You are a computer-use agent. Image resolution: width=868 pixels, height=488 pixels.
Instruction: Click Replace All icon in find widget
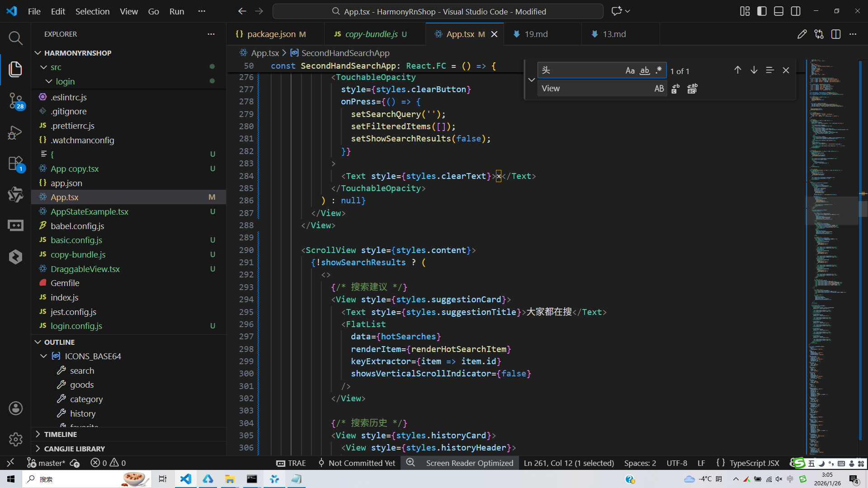(692, 89)
